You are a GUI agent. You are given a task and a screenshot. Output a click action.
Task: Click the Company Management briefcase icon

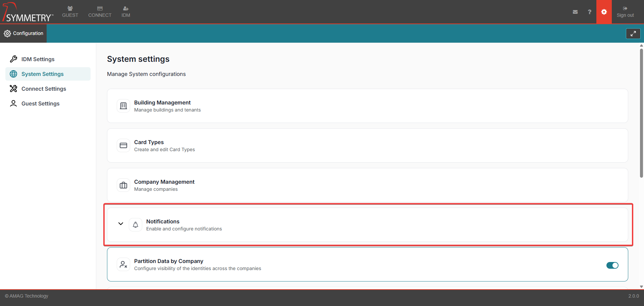pyautogui.click(x=123, y=185)
